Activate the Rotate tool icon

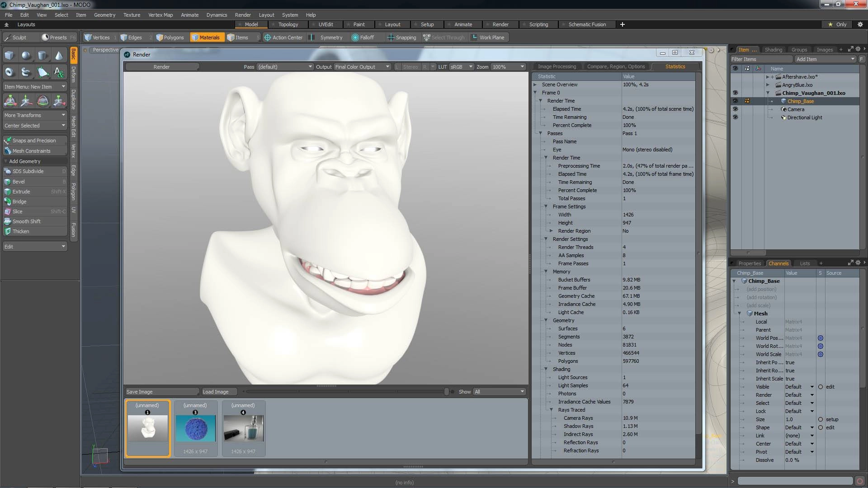42,101
